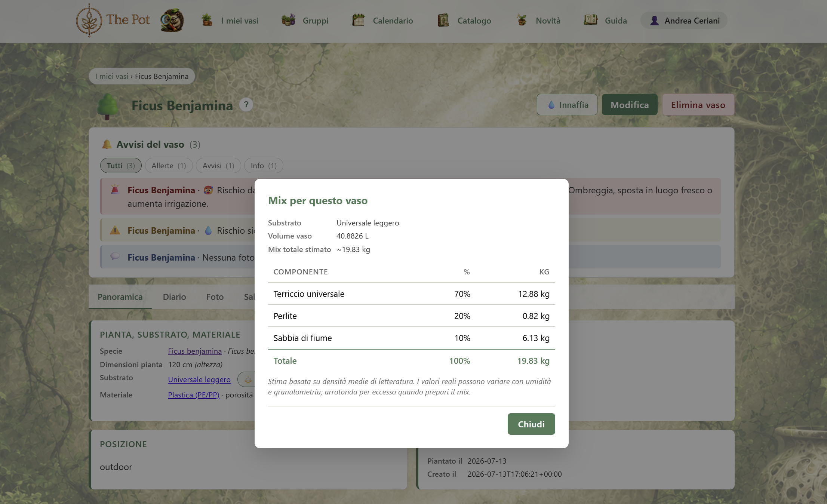827x504 pixels.
Task: Click the open book Guida icon
Action: pyautogui.click(x=591, y=20)
